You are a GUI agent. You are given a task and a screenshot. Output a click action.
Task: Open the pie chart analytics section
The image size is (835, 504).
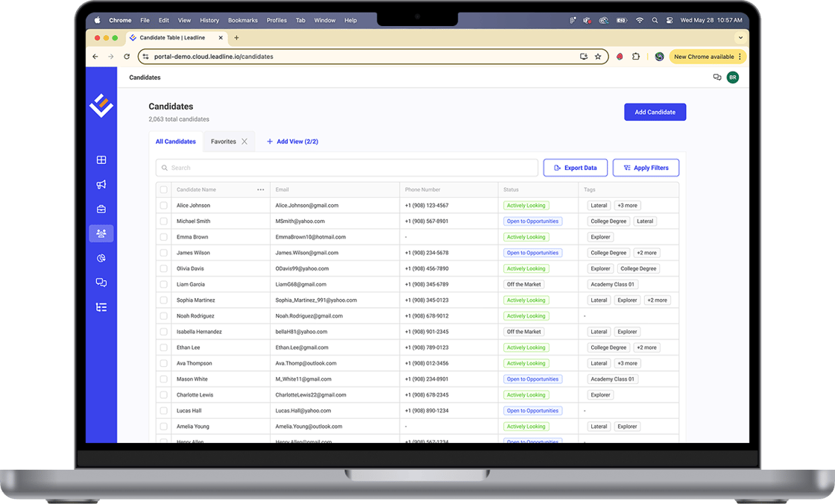point(101,258)
